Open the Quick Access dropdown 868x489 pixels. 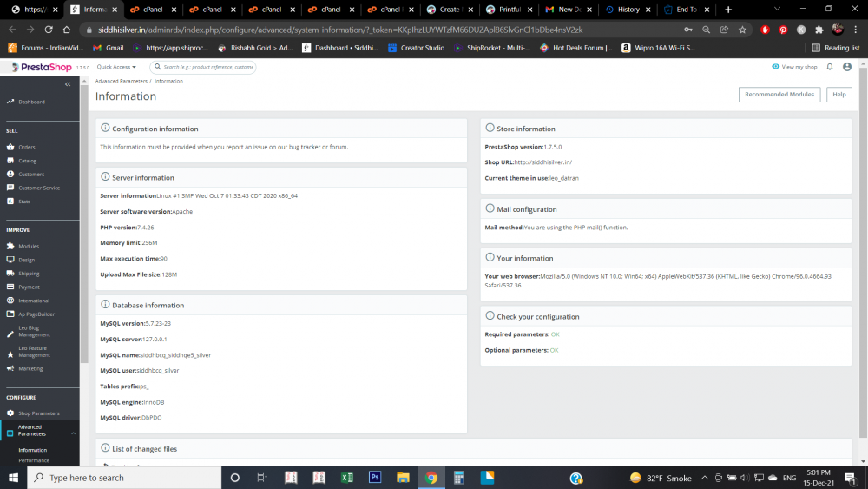point(116,67)
